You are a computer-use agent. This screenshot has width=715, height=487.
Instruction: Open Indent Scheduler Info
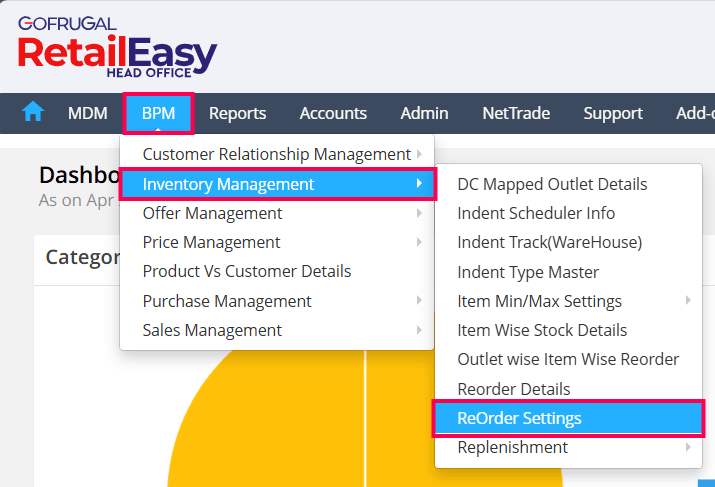click(569, 213)
